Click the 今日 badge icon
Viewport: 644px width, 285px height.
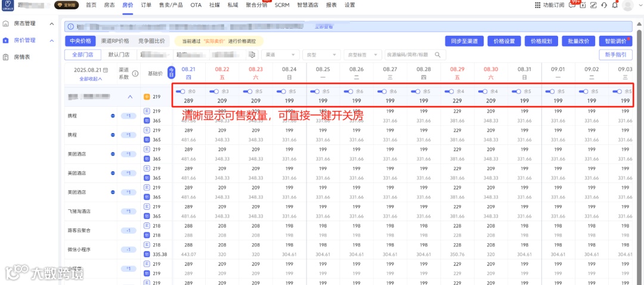(172, 72)
